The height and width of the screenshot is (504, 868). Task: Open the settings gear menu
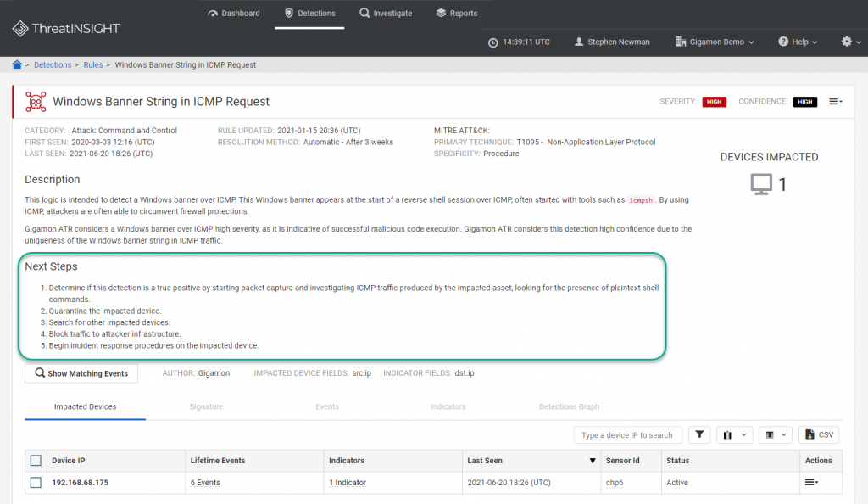851,42
